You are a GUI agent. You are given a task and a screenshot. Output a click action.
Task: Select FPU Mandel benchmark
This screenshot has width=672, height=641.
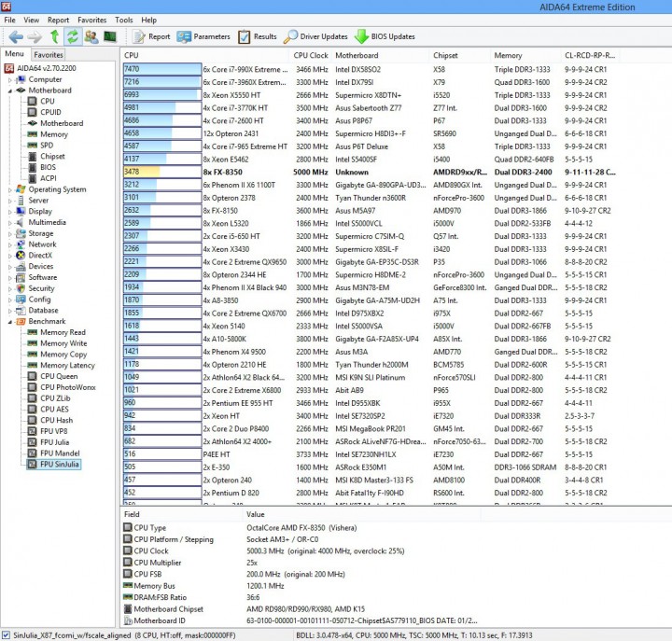tap(54, 453)
